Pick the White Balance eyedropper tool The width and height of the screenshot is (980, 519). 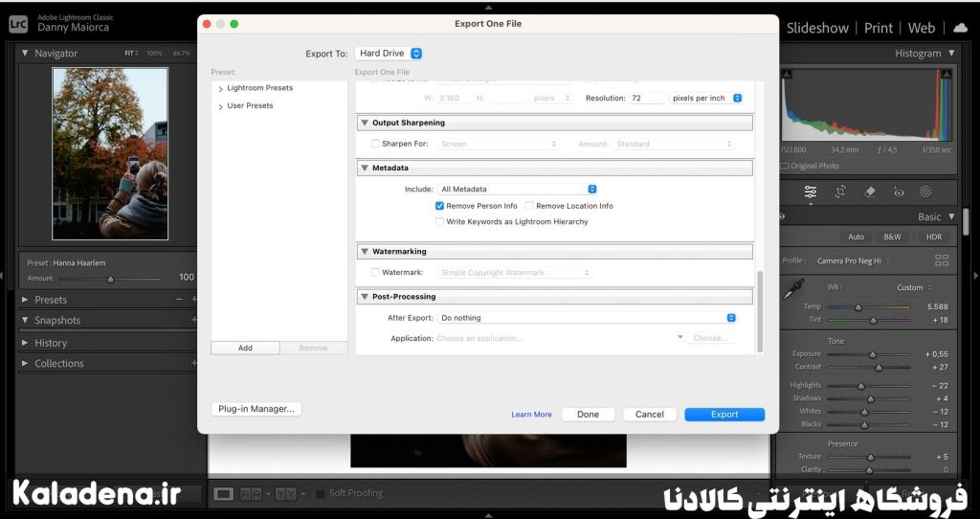pyautogui.click(x=793, y=289)
